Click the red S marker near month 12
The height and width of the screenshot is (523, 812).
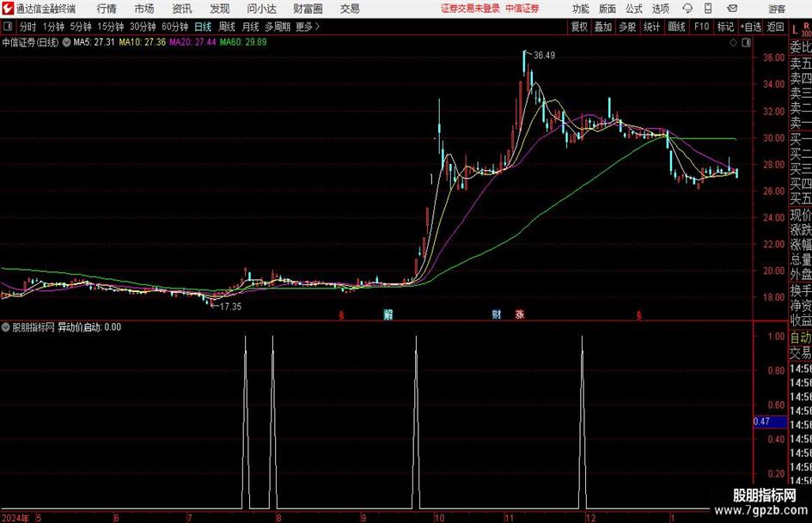click(639, 315)
